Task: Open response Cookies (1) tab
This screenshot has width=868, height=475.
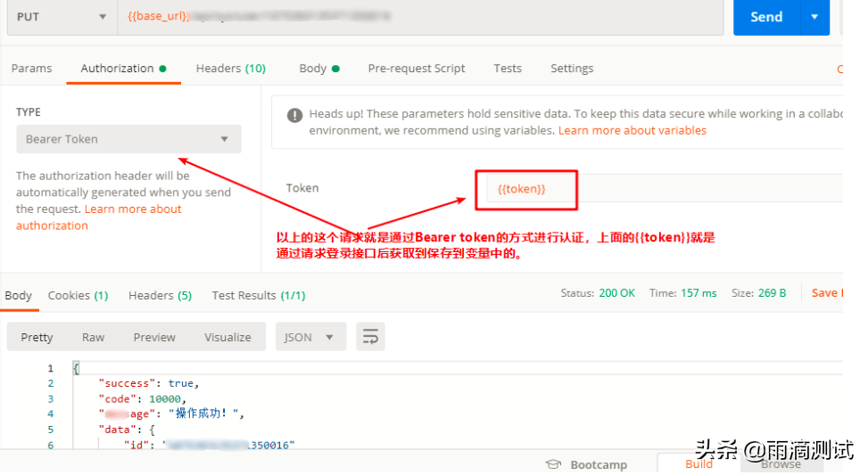Action: 78,295
